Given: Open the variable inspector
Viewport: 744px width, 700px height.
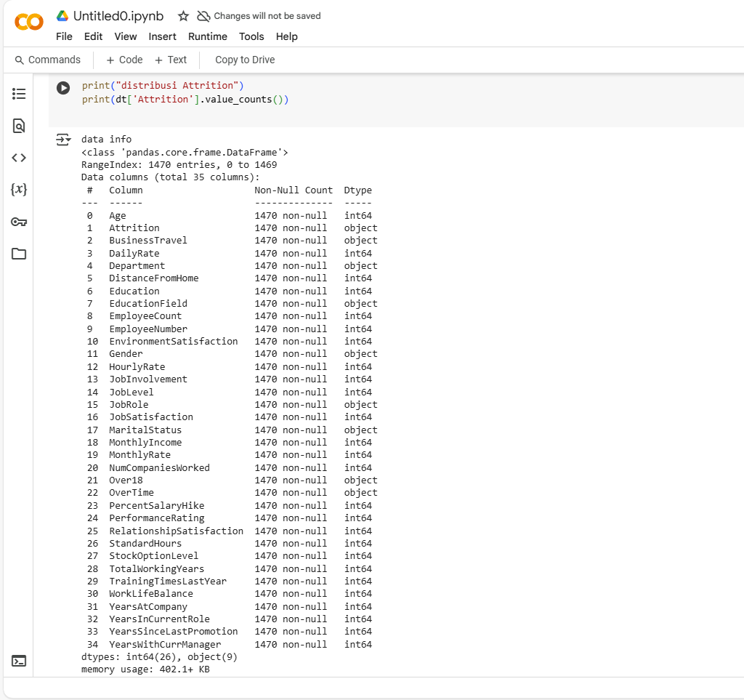Looking at the screenshot, I should click(18, 189).
